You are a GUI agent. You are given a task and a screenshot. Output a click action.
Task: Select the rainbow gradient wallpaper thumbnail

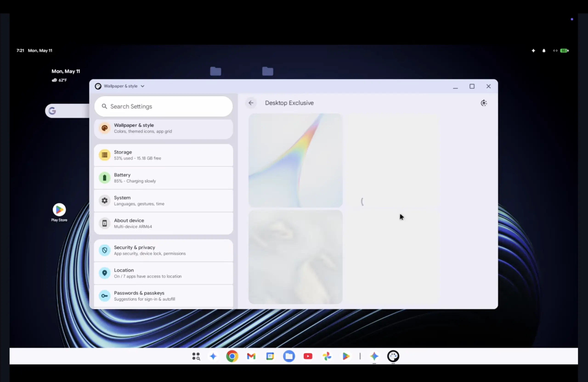point(295,160)
